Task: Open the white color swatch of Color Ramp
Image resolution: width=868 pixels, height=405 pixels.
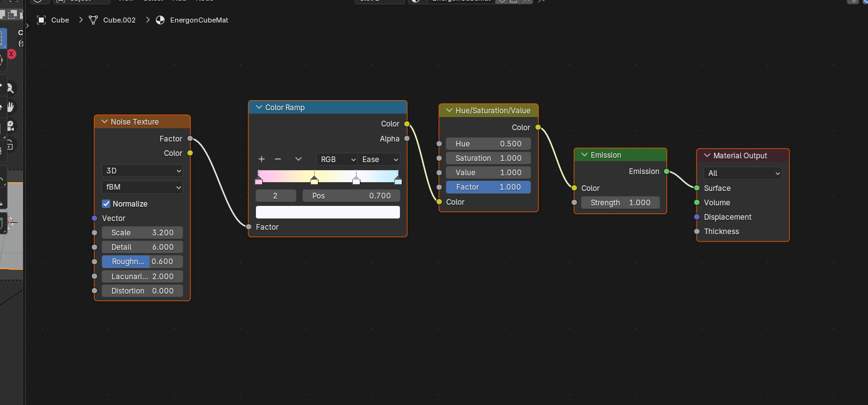Action: coord(328,212)
